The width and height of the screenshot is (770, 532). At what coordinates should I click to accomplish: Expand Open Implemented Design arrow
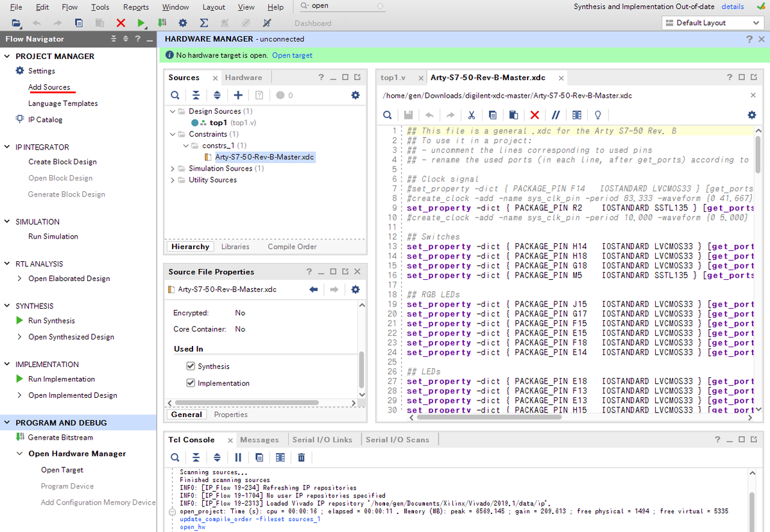point(20,395)
